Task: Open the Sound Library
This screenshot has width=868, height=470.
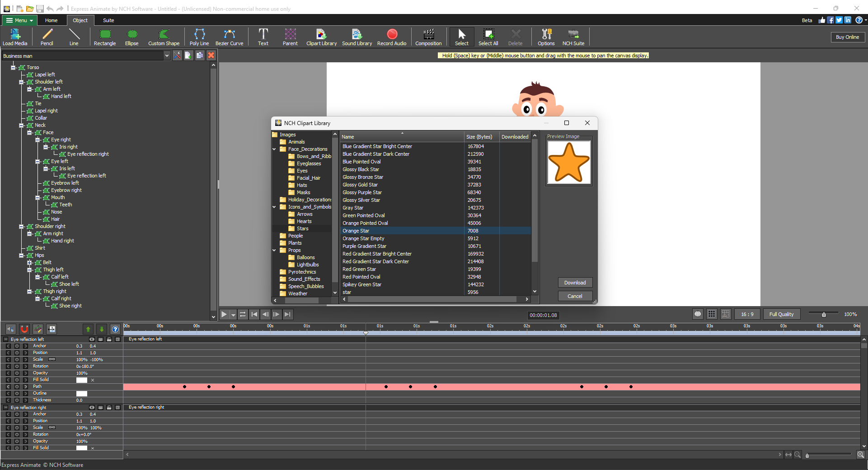Action: [357, 37]
